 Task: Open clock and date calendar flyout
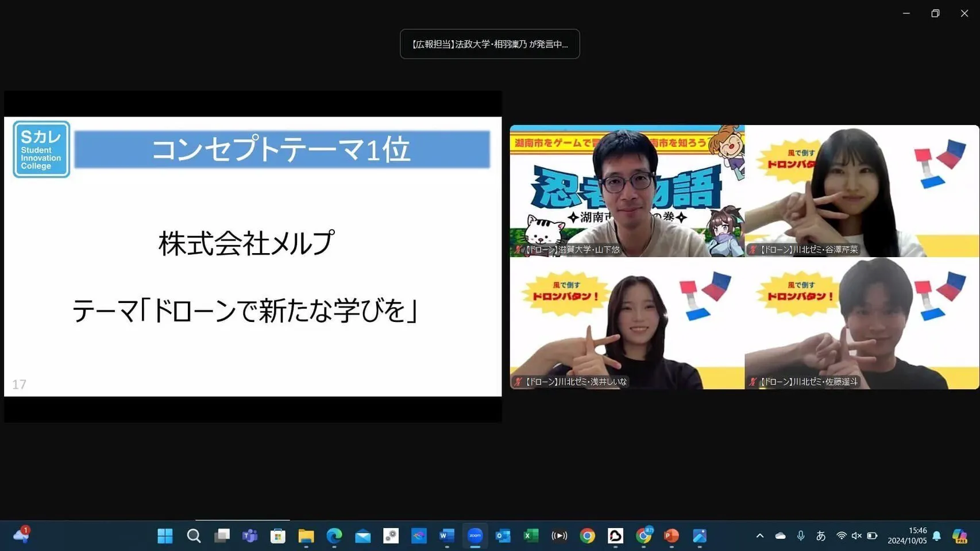pos(907,536)
